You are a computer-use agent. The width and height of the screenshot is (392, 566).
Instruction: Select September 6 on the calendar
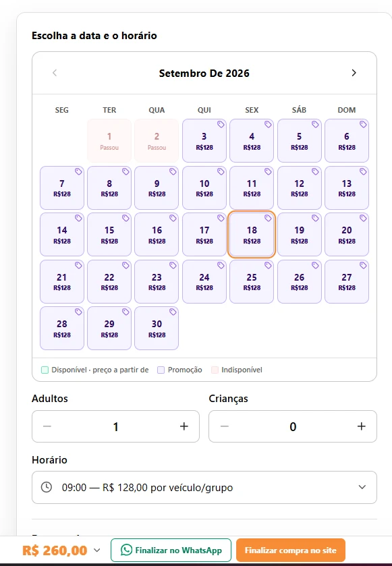347,141
